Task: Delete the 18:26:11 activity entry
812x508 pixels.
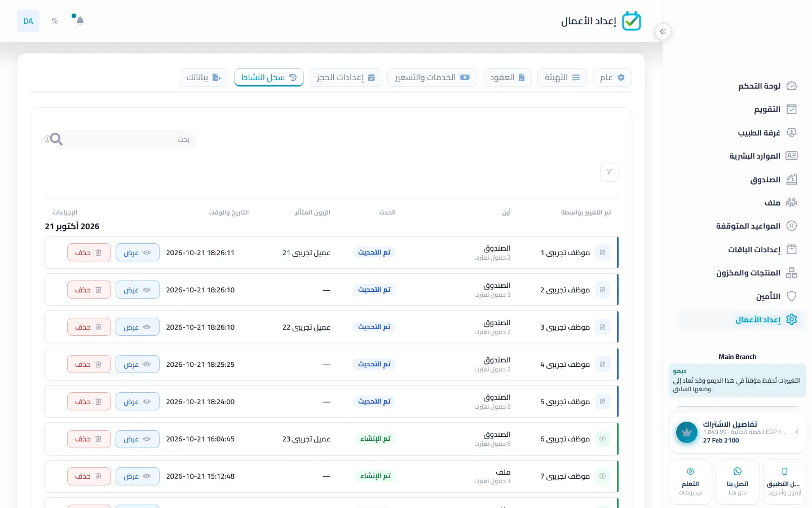Action: [89, 252]
